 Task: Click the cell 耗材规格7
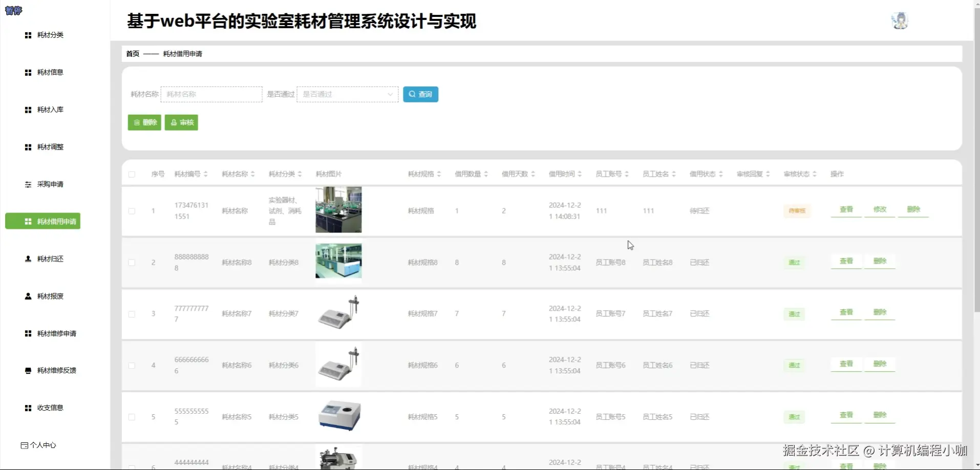point(422,314)
